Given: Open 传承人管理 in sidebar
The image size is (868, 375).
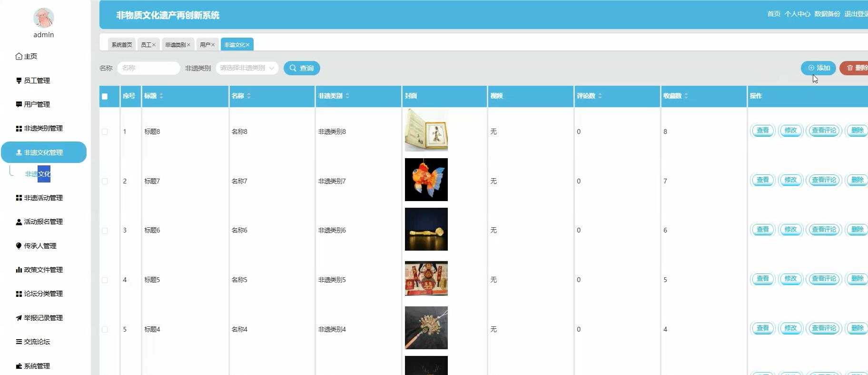Looking at the screenshot, I should point(36,246).
